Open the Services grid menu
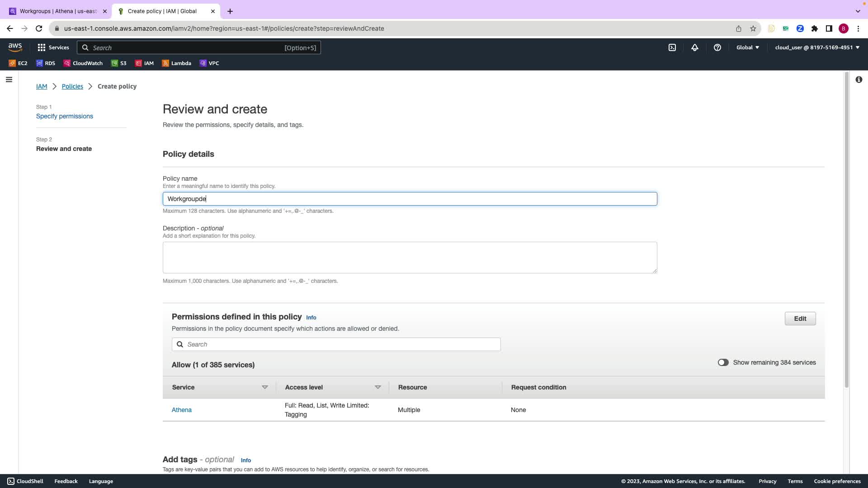The height and width of the screenshot is (488, 868). tap(53, 47)
